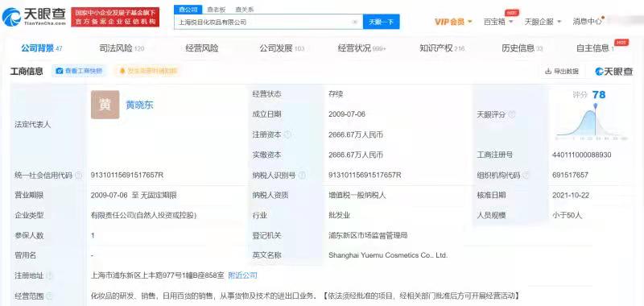Click the help icon beside 注册地址
Screen dimensions: 644x306
coord(50,275)
